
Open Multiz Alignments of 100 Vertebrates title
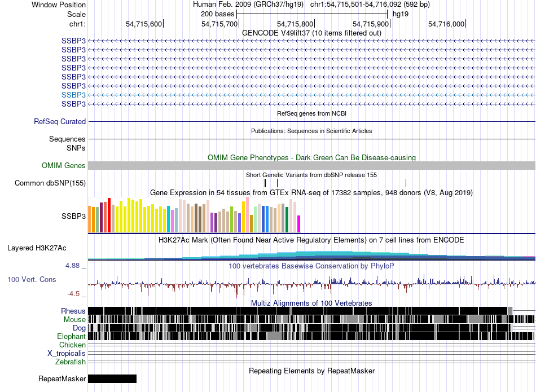(311, 303)
